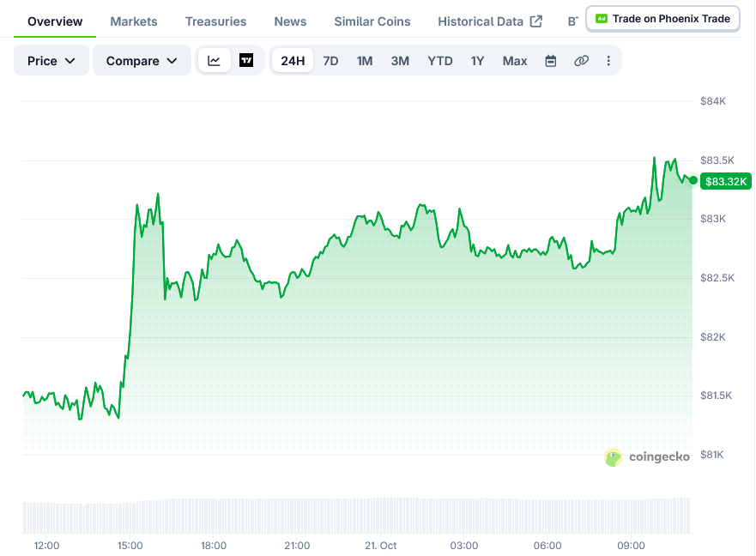Switch to TradingView chart icon
Screen dimensions: 756x556
tap(246, 61)
